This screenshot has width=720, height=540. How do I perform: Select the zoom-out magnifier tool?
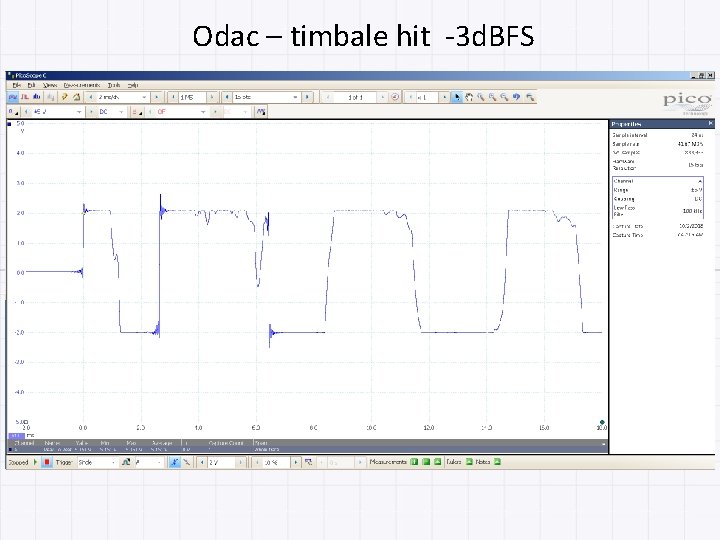505,97
